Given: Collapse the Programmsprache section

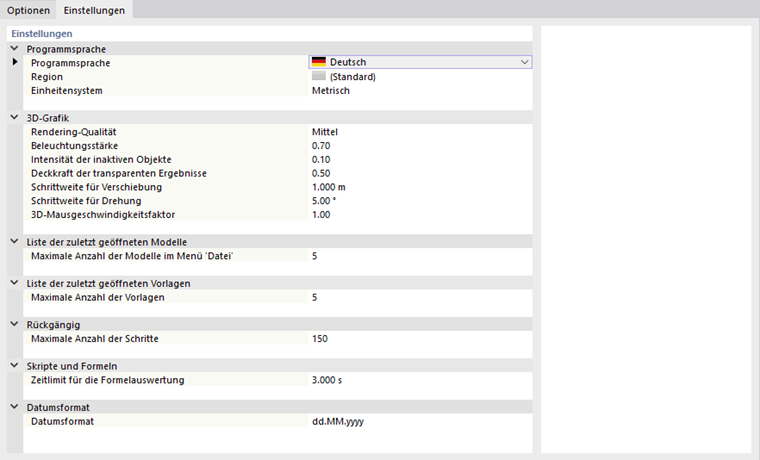Looking at the screenshot, I should [15, 48].
